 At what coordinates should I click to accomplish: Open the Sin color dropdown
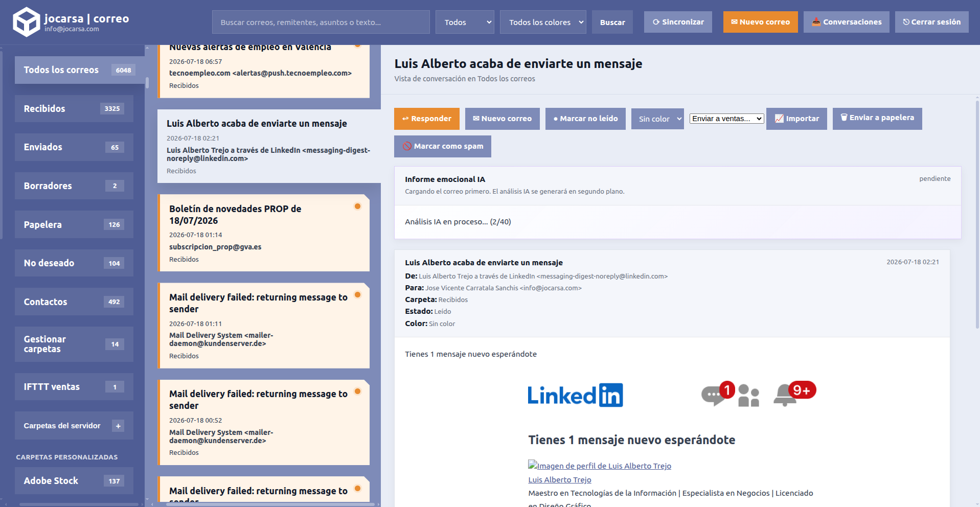[657, 119]
